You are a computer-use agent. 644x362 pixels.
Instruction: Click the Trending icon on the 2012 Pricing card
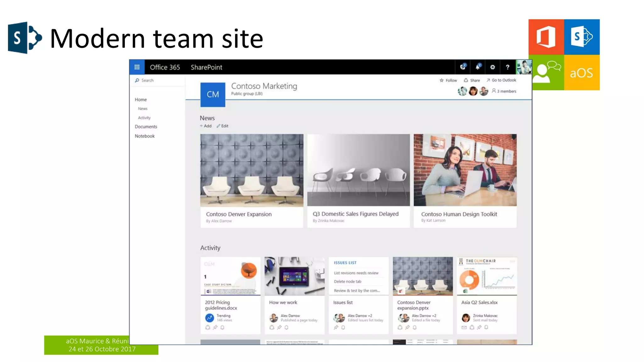tap(209, 318)
